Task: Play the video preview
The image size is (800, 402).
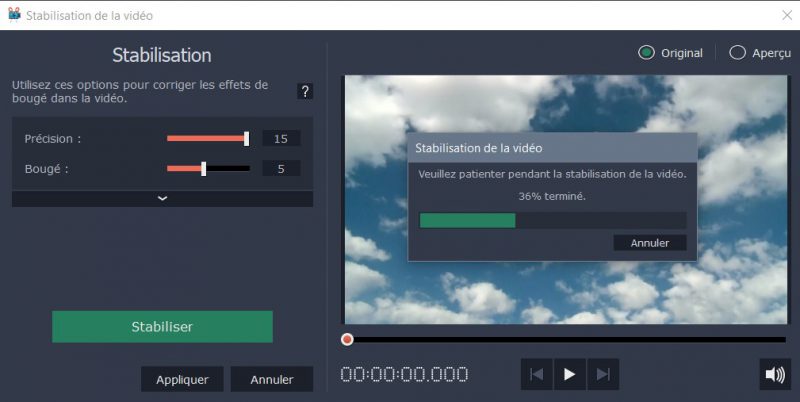Action: coord(569,374)
